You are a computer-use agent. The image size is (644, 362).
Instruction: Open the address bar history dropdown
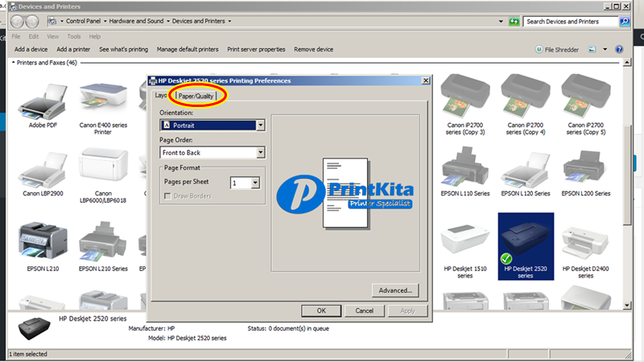click(x=501, y=22)
